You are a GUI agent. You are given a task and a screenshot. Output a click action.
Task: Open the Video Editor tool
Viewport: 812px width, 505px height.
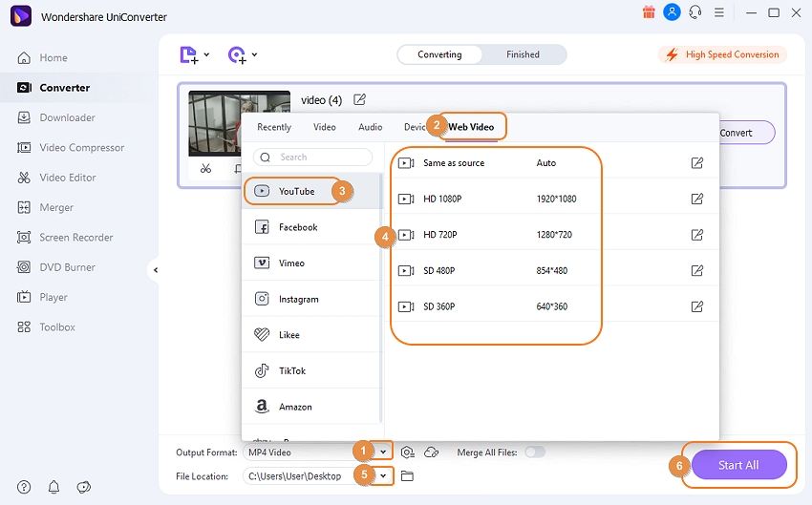(x=56, y=178)
